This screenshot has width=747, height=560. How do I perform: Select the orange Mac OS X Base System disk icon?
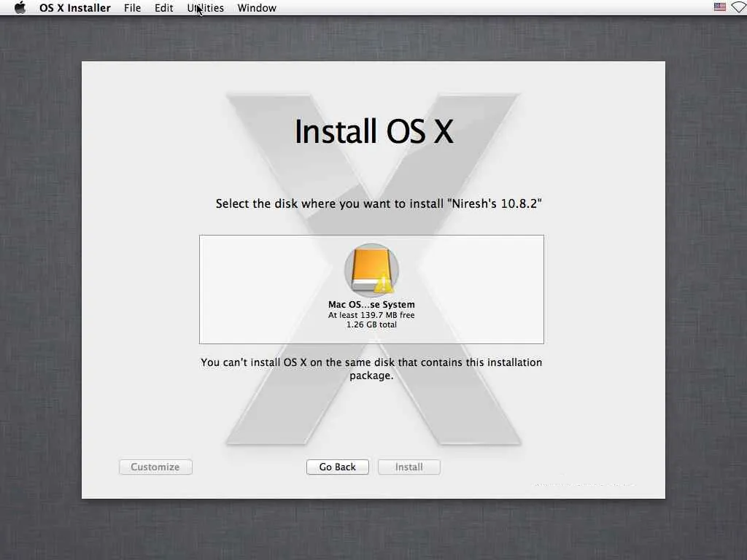click(371, 270)
